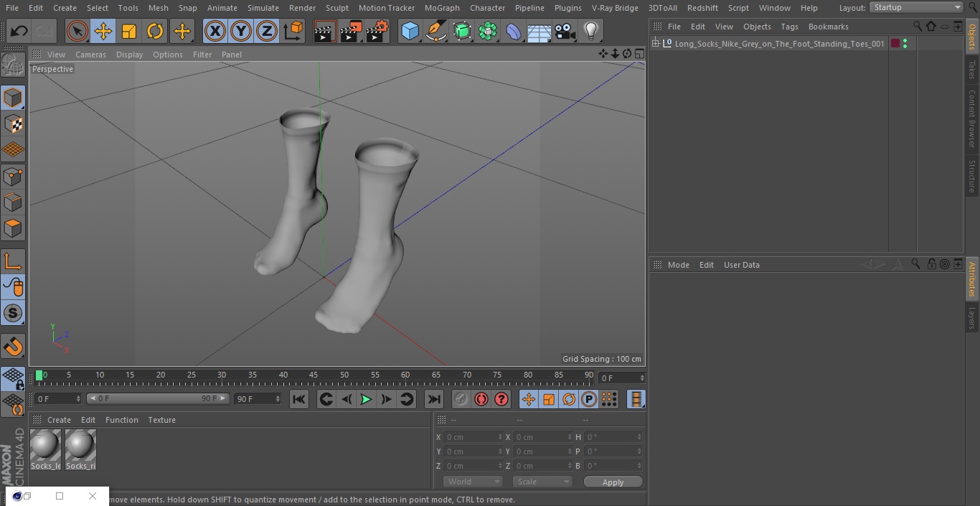The image size is (980, 506).
Task: Toggle Parameter keyframe recording P icon
Action: (x=589, y=399)
